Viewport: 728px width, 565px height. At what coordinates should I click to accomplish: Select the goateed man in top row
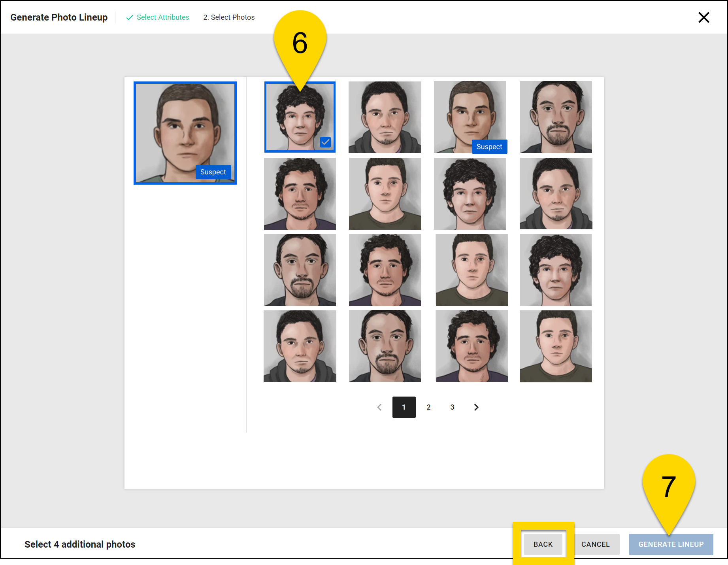click(x=385, y=117)
